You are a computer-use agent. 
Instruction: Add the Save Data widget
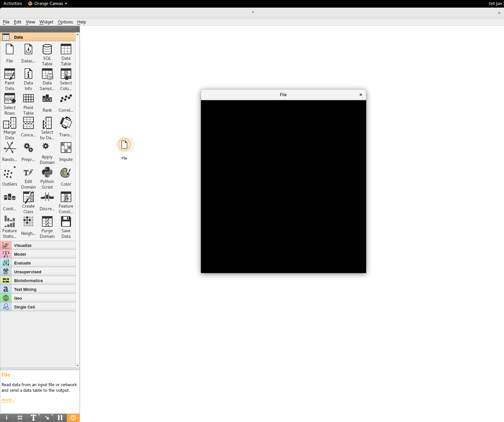click(66, 227)
